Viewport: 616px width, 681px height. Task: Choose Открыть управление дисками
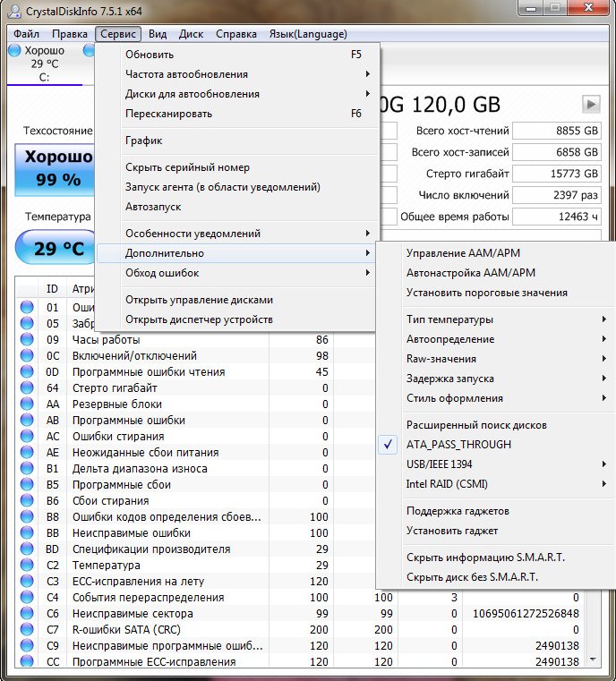pos(236,300)
